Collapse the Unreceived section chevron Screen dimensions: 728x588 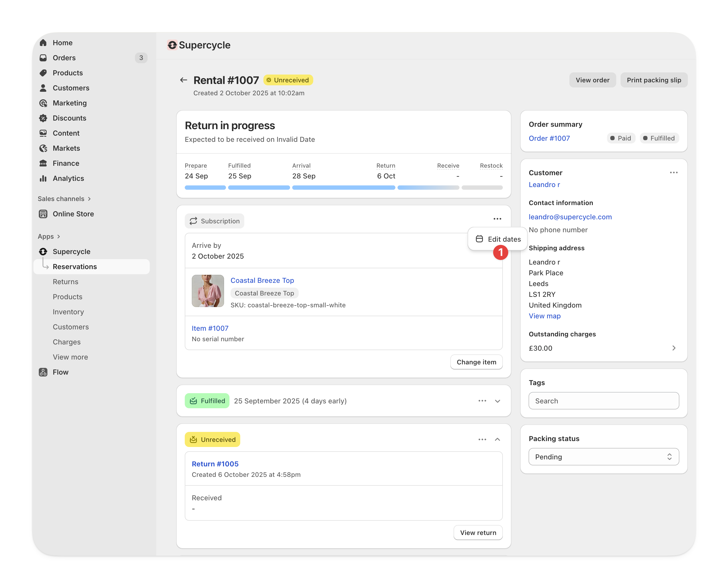pyautogui.click(x=497, y=439)
